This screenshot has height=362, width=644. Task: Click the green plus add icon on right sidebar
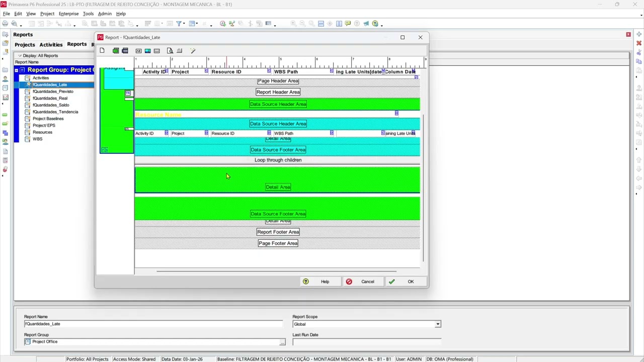tap(639, 34)
